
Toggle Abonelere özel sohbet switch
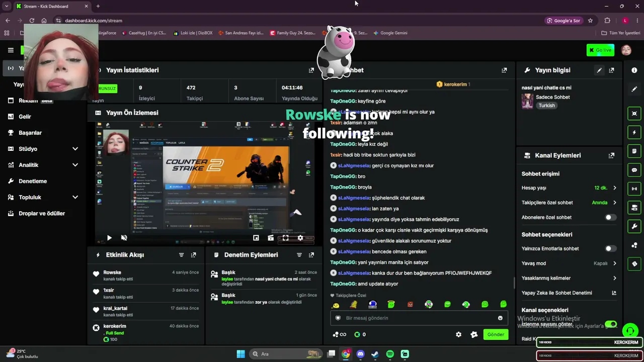[610, 218]
